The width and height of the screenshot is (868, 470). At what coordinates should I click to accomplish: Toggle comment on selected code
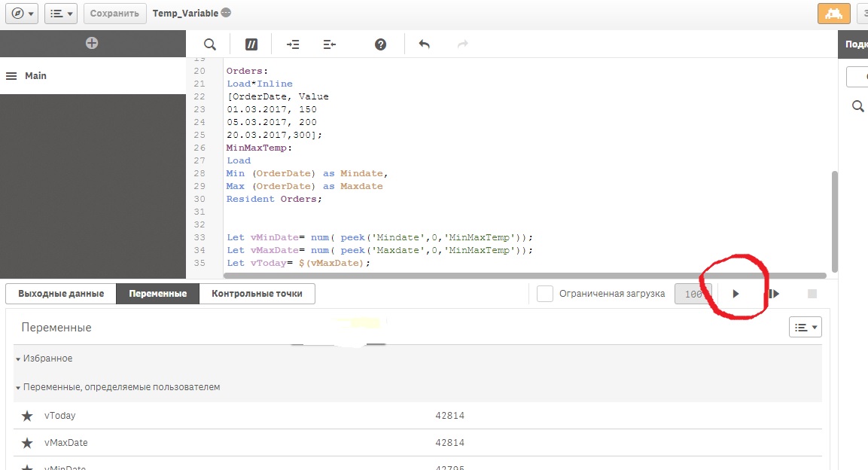point(251,44)
